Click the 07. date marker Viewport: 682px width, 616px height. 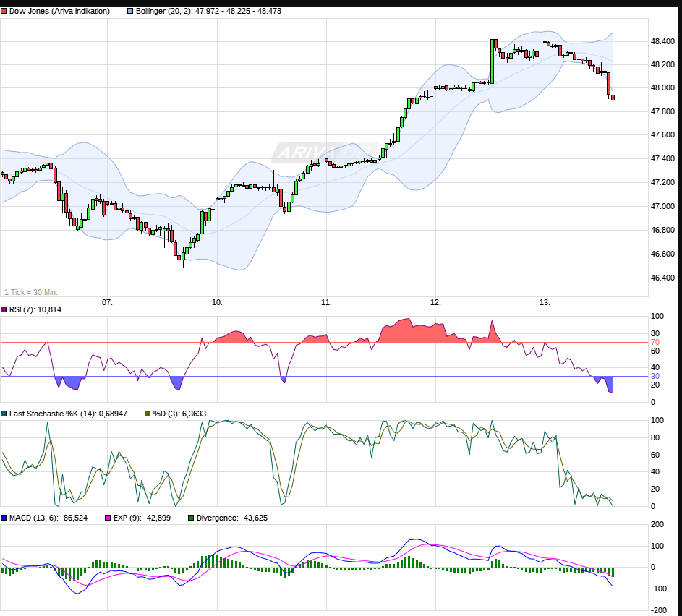coord(108,302)
